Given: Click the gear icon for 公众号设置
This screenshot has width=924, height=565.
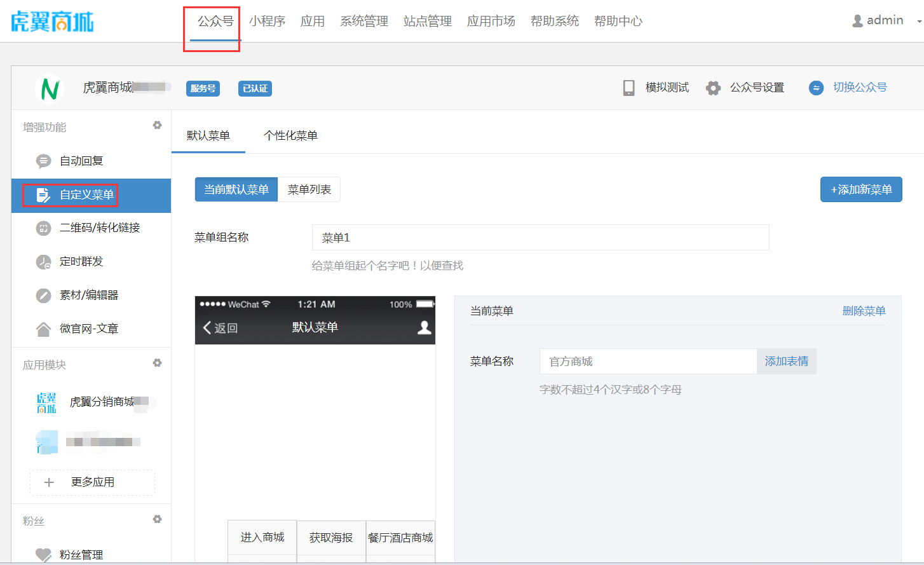Looking at the screenshot, I should coord(713,88).
